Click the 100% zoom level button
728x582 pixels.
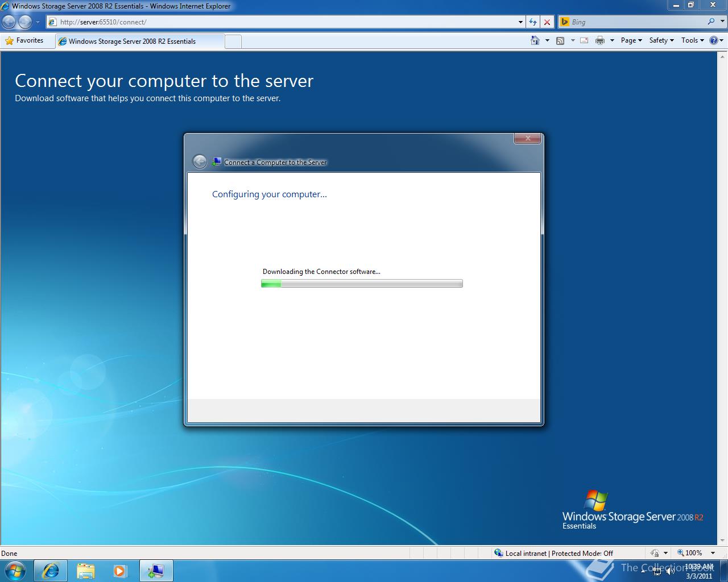[690, 553]
